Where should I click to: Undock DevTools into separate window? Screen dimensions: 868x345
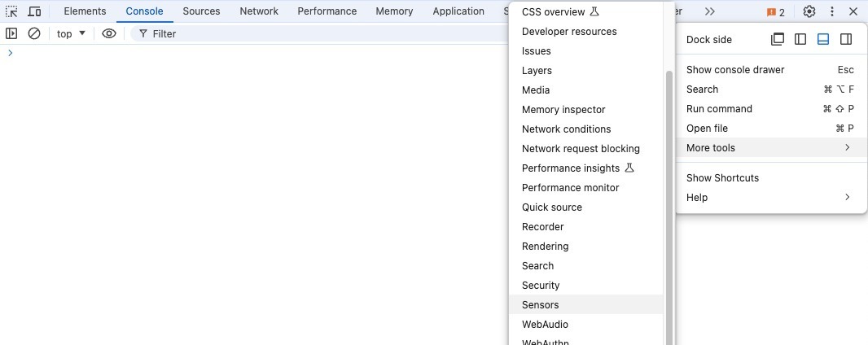coord(778,39)
